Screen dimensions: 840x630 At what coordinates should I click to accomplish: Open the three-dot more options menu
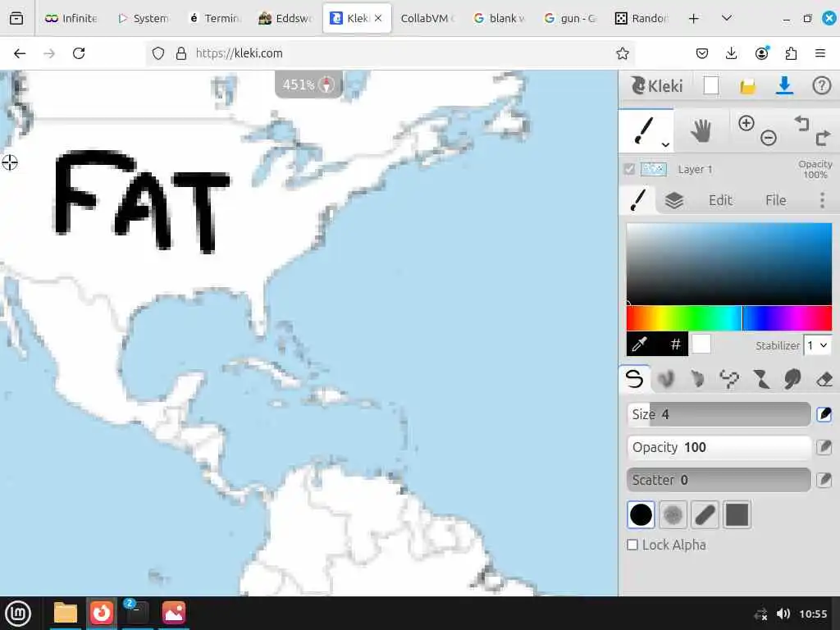[822, 200]
